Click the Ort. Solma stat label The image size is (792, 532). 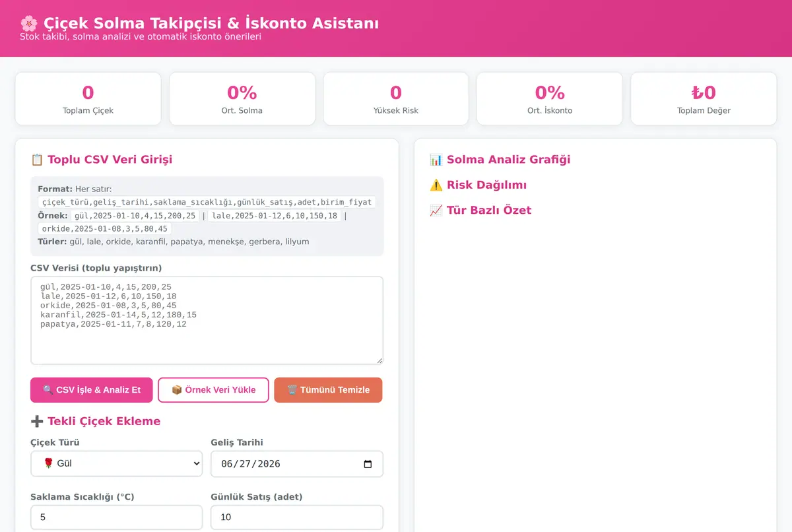242,110
